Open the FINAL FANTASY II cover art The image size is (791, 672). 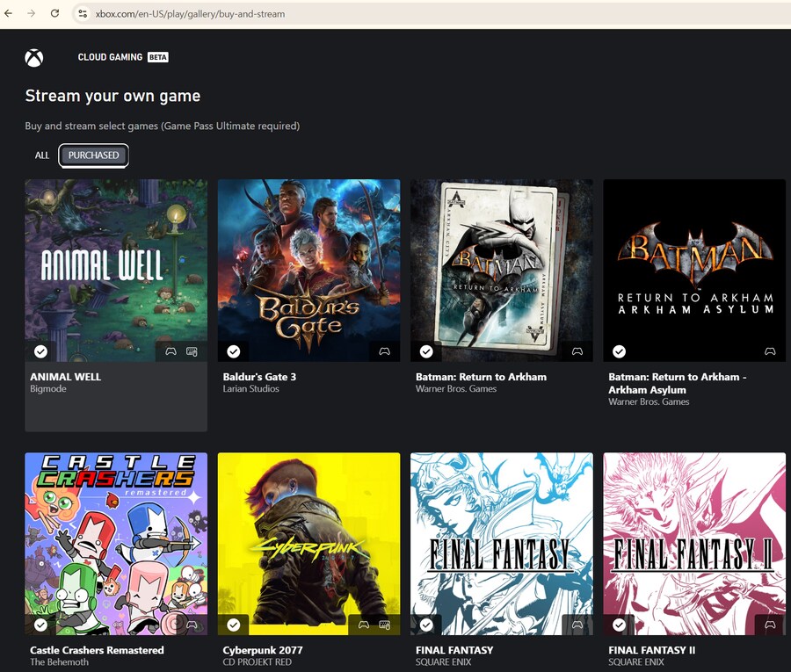point(694,544)
